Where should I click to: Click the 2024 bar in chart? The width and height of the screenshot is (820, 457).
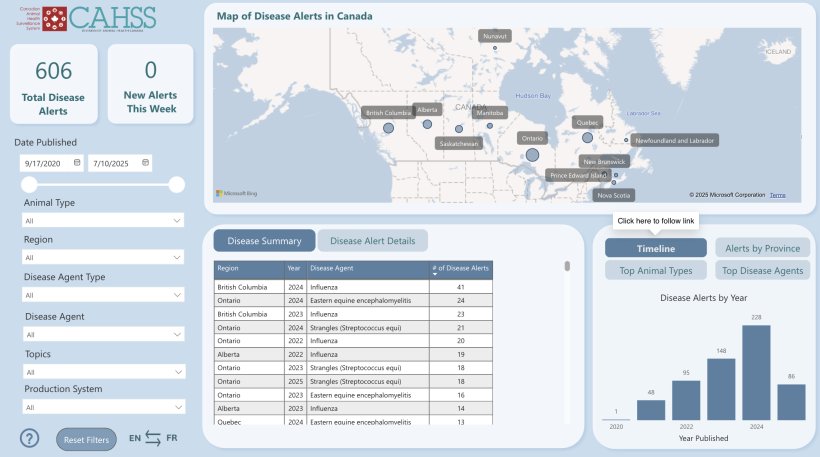[x=755, y=372]
